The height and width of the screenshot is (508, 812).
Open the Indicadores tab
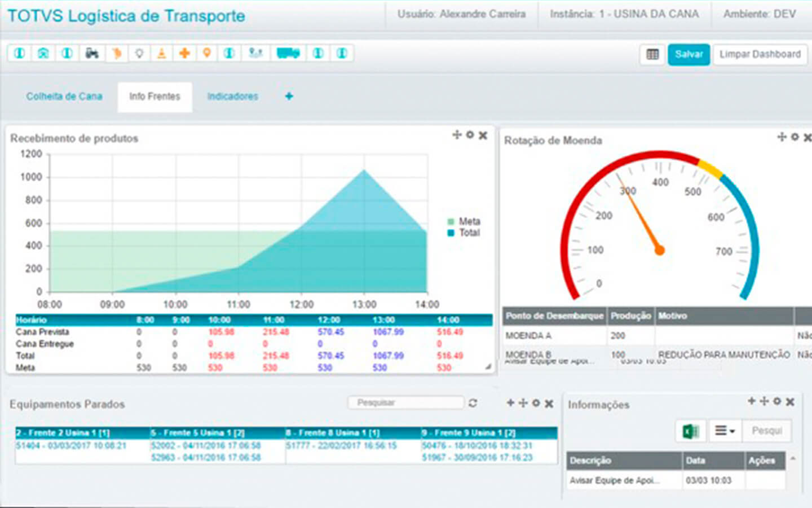coord(232,97)
